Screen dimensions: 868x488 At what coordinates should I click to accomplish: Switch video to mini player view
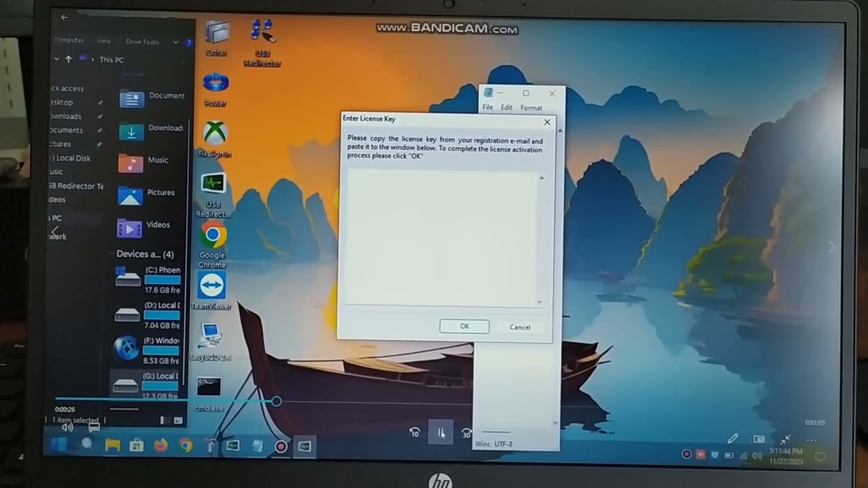tap(759, 439)
